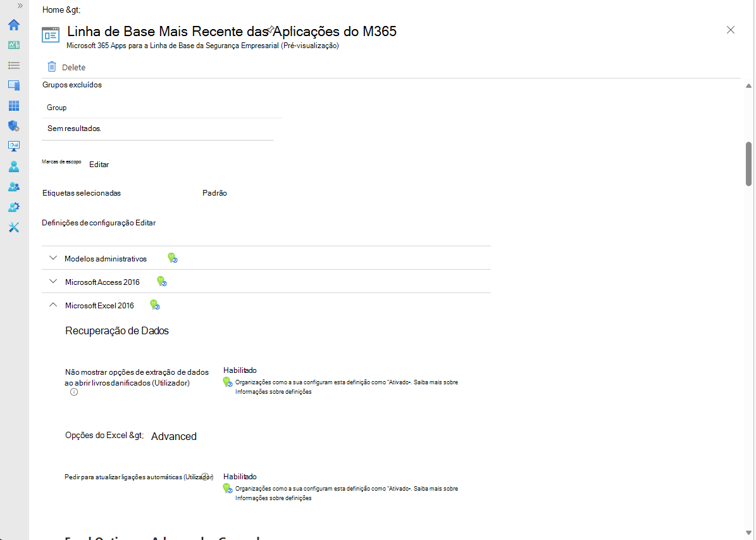Click Editar next to Definições de configuração
Viewport: 756px width, 540px height.
click(146, 223)
